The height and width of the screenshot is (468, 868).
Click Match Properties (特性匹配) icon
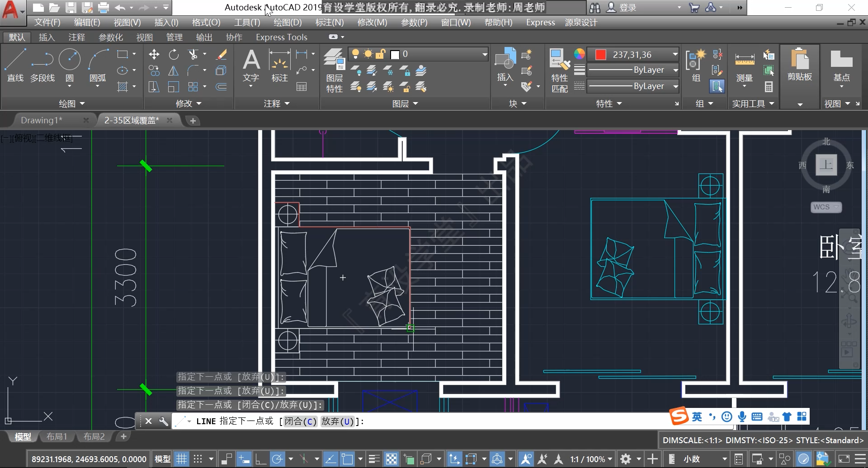pos(560,70)
